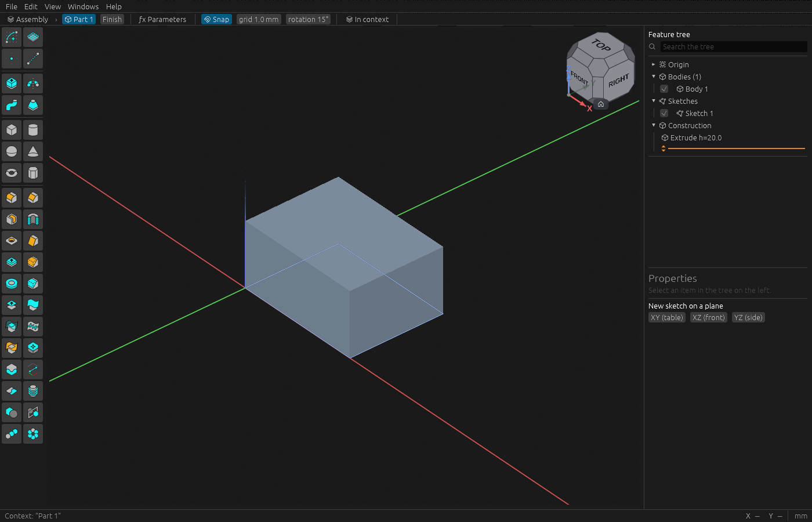Toggle Body 1 visibility checkbox
812x522 pixels.
point(664,89)
